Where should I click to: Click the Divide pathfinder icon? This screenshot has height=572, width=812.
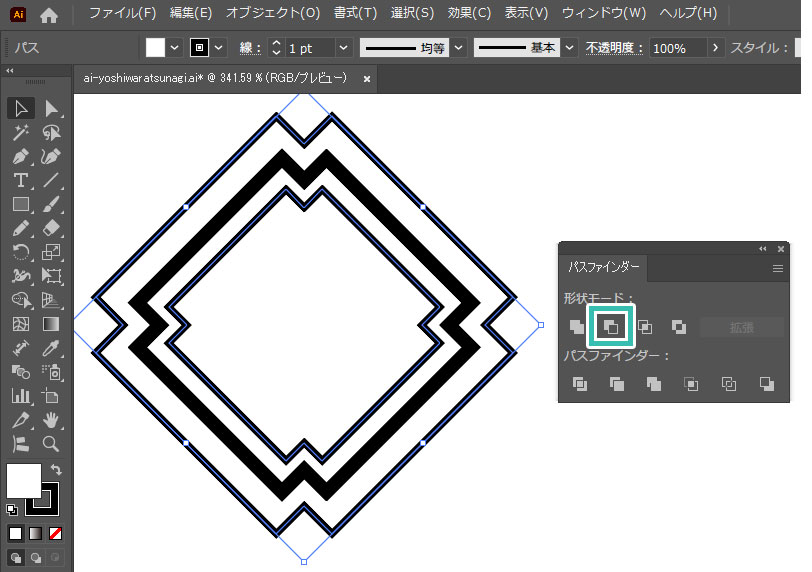tap(579, 384)
